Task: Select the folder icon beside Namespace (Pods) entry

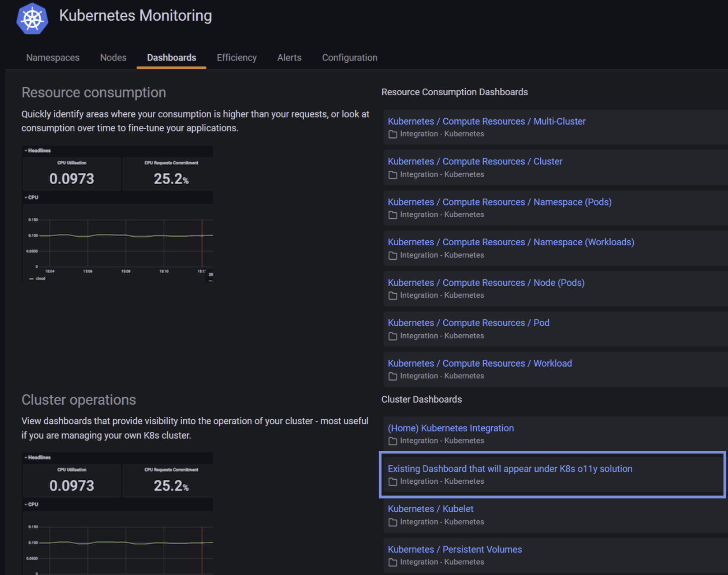Action: click(x=392, y=215)
